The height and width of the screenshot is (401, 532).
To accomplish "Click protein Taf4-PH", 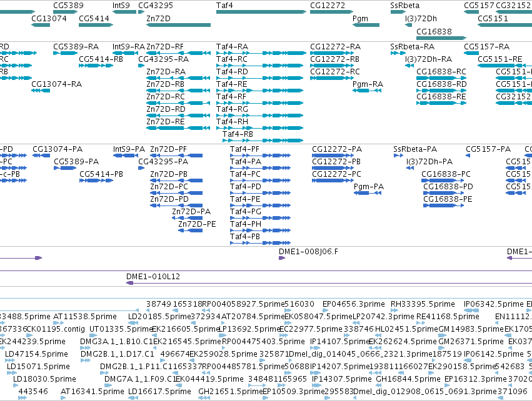I will (x=260, y=230).
